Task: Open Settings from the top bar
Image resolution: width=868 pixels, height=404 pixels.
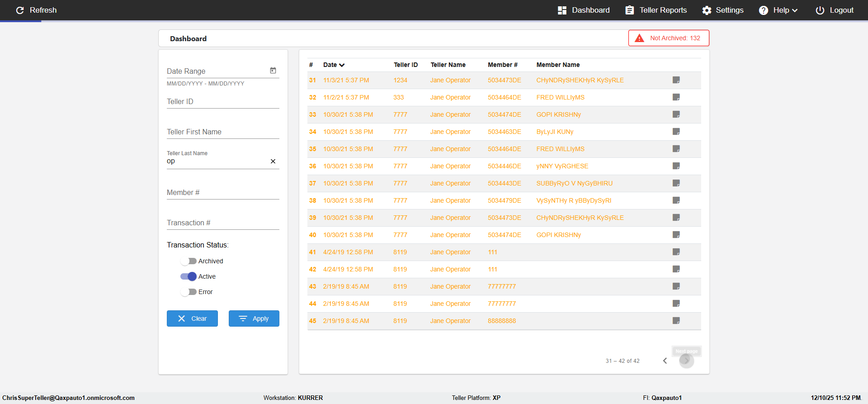Action: (x=723, y=10)
